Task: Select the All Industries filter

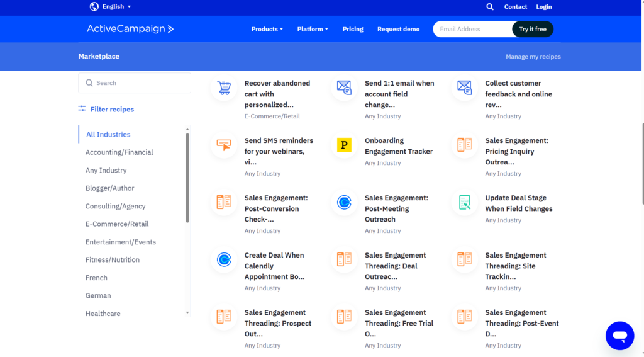Action: tap(108, 135)
